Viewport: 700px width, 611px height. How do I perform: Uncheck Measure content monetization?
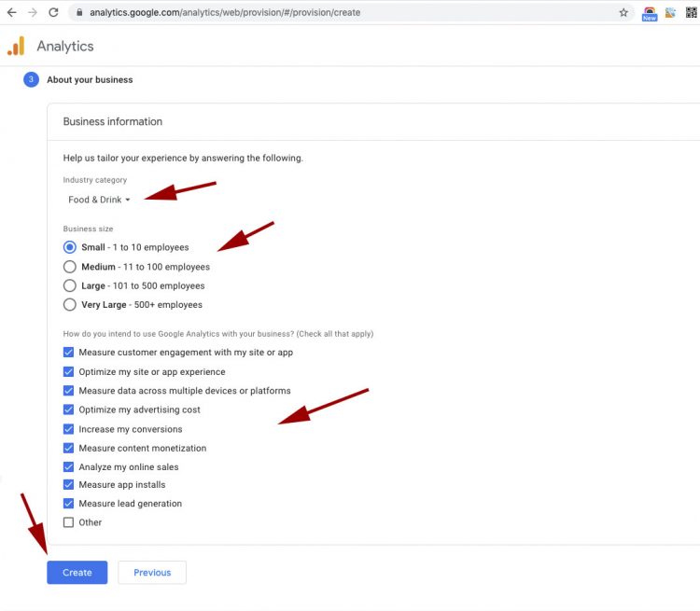coord(68,448)
